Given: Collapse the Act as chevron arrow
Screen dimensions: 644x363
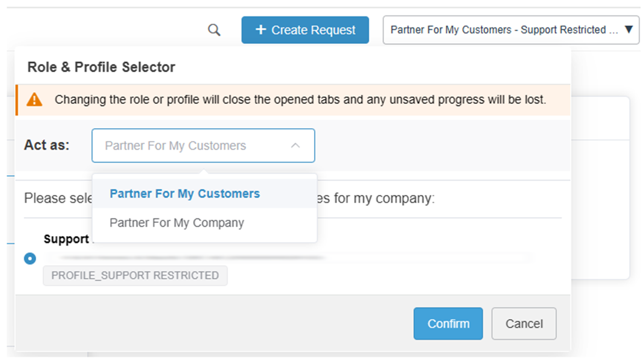Looking at the screenshot, I should 295,146.
